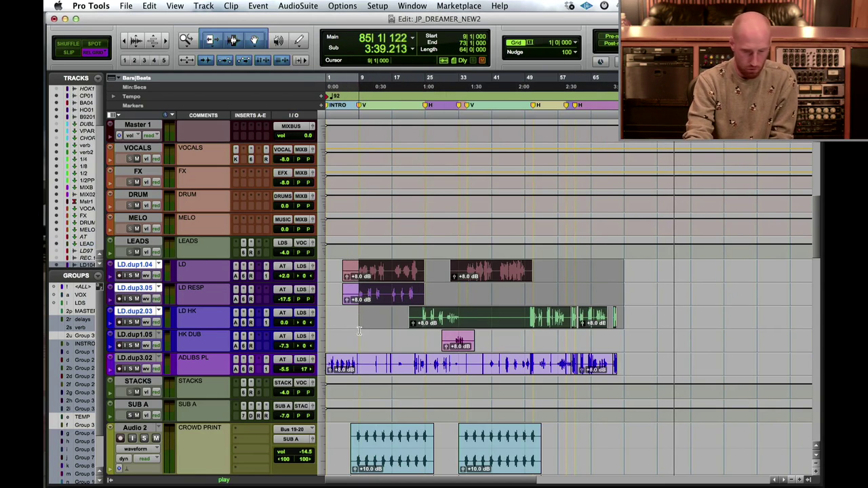This screenshot has width=868, height=488.
Task: Click the Master 1 vol value 0.0
Action: tap(307, 136)
